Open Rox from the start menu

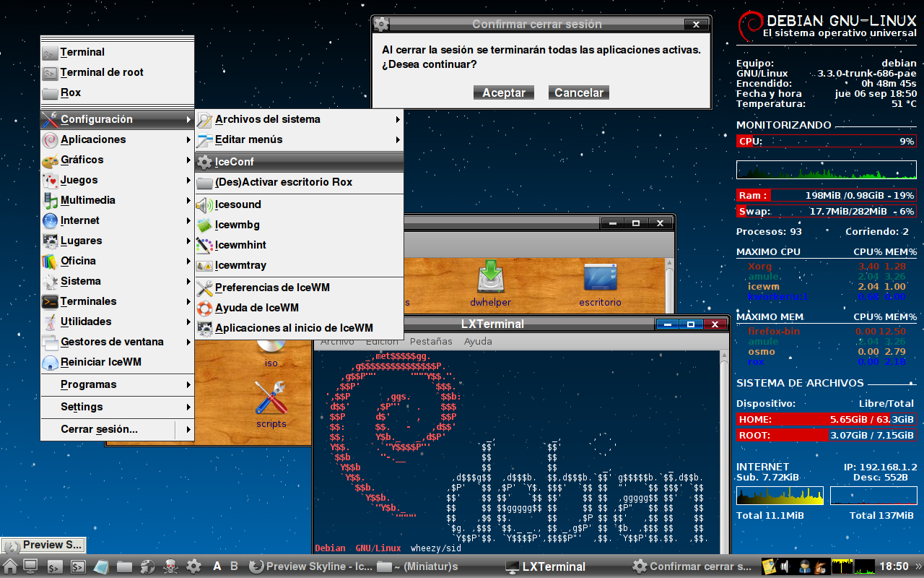pyautogui.click(x=117, y=92)
